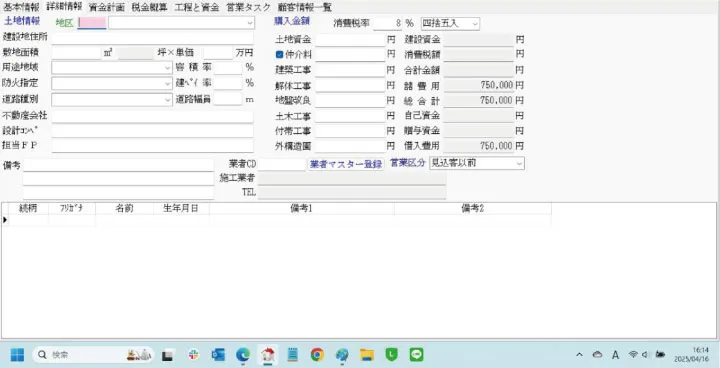Launch LINE from the taskbar
Screen dimensions: 720x368
(416, 355)
